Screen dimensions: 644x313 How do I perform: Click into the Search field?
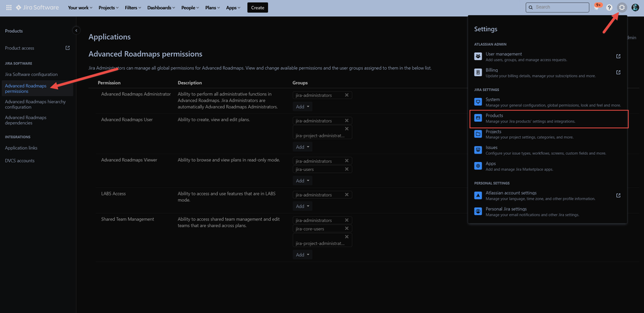pos(558,7)
